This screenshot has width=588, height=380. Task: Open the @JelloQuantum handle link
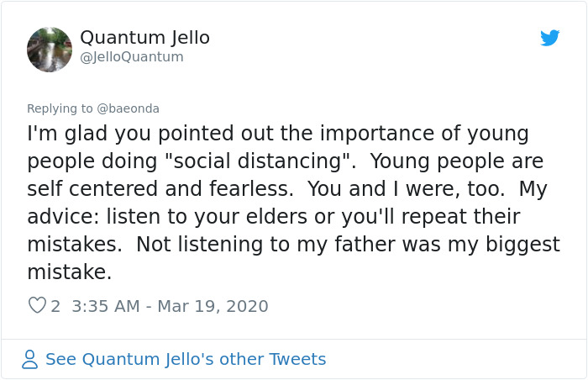click(132, 57)
